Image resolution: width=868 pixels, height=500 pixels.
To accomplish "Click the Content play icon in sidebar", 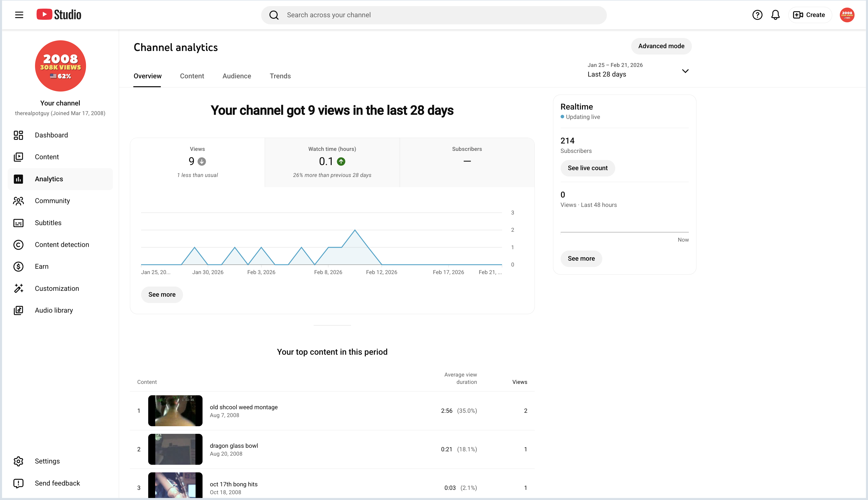I will (x=18, y=157).
